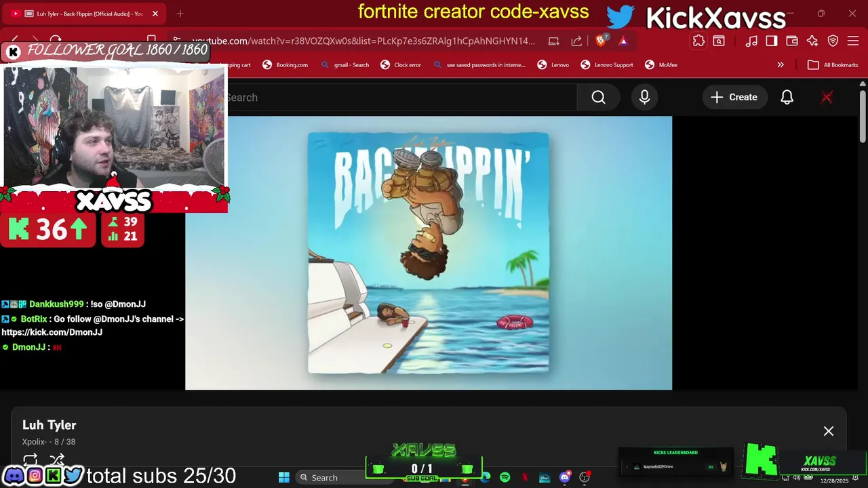Click the browser address bar URL
Screen dimensions: 868x488
coord(364,41)
